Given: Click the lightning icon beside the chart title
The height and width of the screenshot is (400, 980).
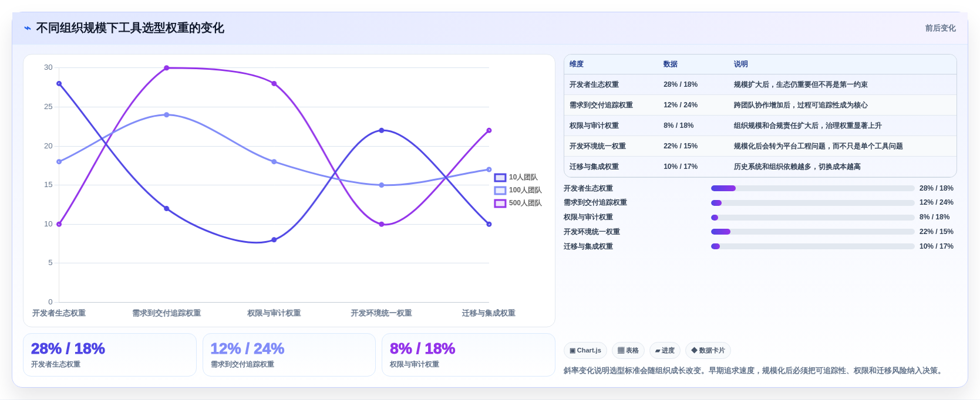Looking at the screenshot, I should [28, 28].
